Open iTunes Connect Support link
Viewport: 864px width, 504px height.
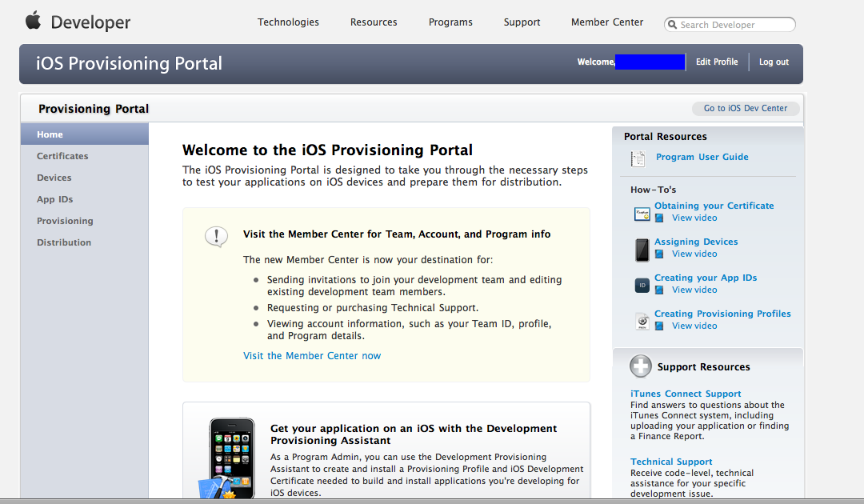tap(686, 394)
